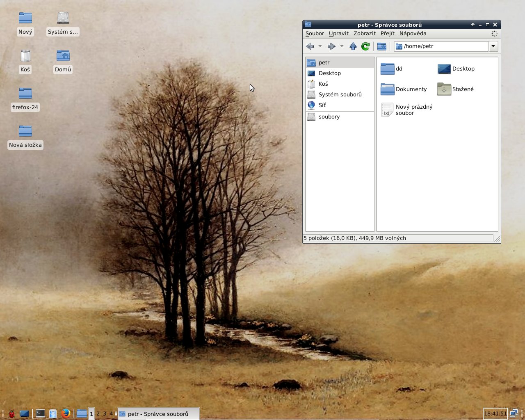Open the forward history dropdown arrow
The image size is (525, 420).
pos(342,46)
